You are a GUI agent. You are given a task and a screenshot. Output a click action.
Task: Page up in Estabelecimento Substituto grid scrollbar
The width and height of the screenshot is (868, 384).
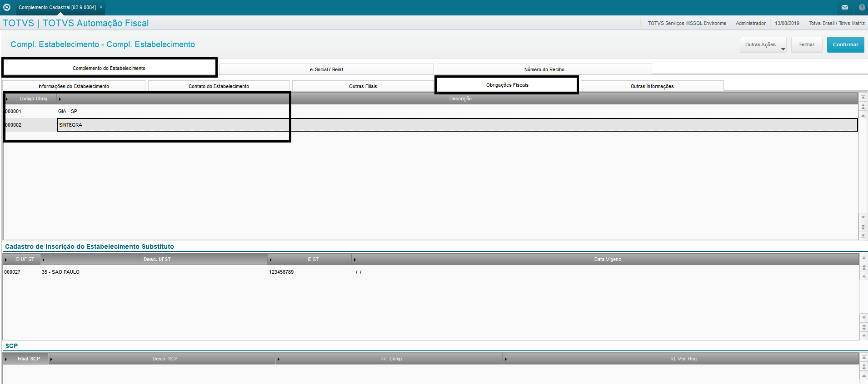coord(864,267)
